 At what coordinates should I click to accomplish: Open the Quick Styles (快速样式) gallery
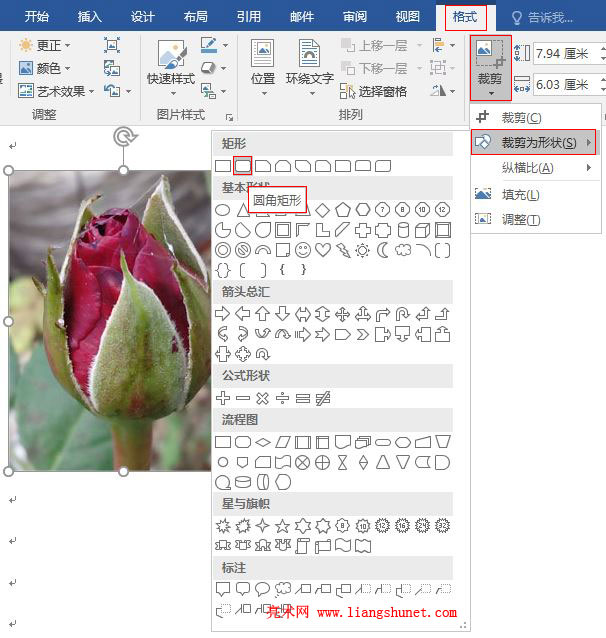coord(171,68)
